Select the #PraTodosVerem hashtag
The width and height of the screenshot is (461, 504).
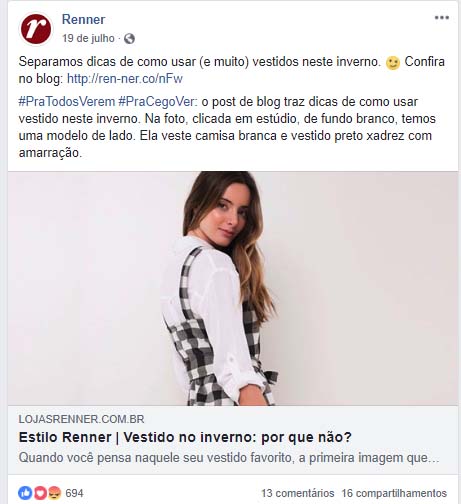pyautogui.click(x=67, y=101)
